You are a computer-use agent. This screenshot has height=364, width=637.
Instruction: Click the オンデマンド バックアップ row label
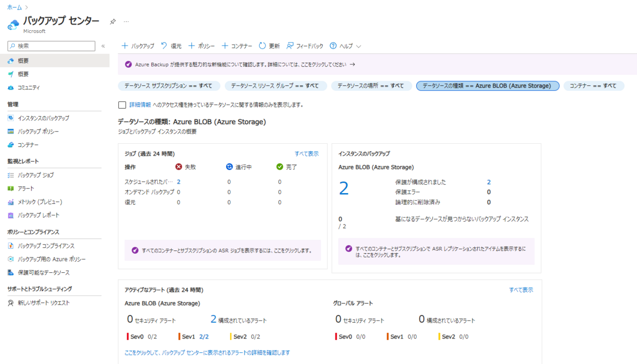point(149,192)
